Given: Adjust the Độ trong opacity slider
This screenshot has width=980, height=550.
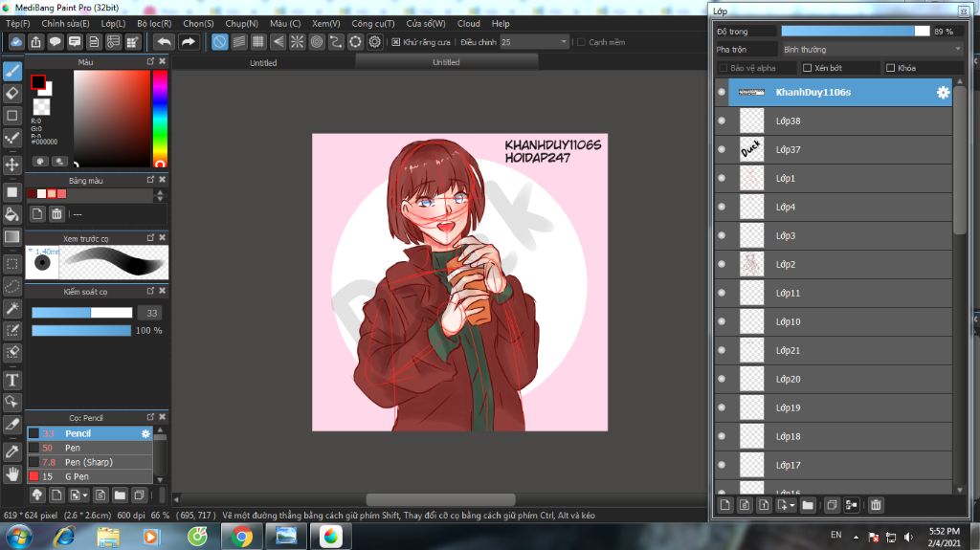Looking at the screenshot, I should point(855,31).
